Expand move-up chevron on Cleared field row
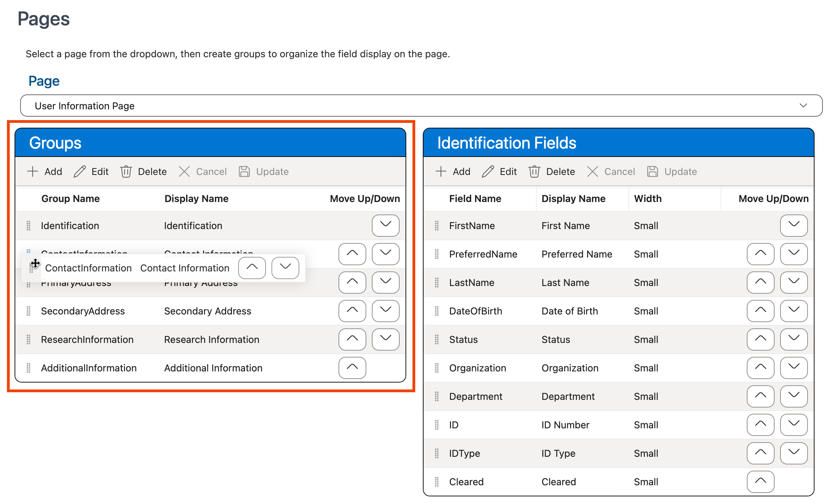 pyautogui.click(x=760, y=482)
